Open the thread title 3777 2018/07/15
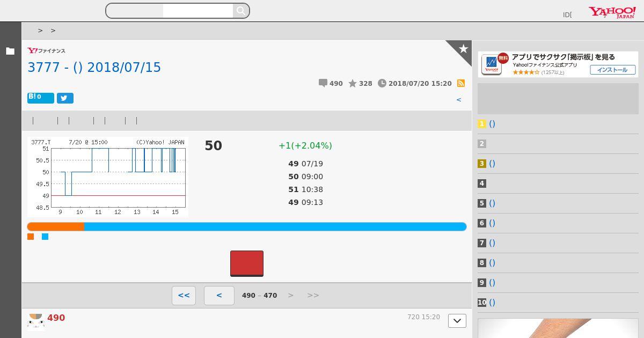 tap(94, 67)
